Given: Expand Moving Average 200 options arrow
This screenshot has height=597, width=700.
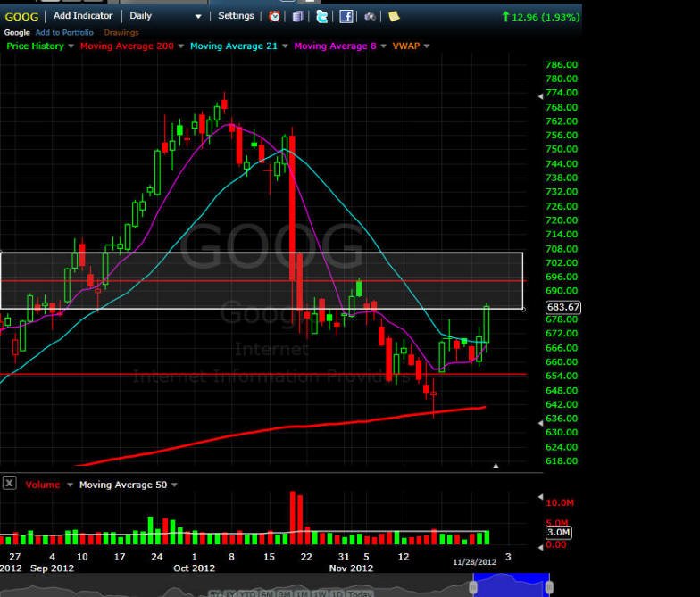Looking at the screenshot, I should [181, 46].
